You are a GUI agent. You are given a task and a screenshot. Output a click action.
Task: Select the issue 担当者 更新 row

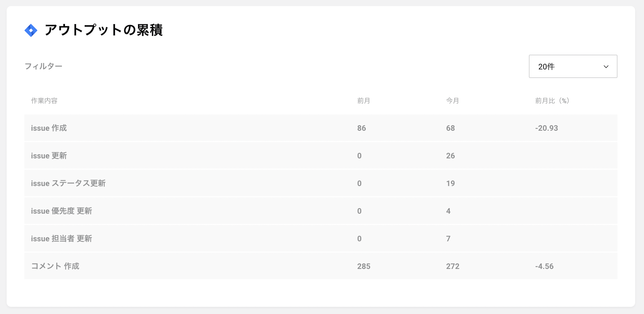(x=321, y=238)
